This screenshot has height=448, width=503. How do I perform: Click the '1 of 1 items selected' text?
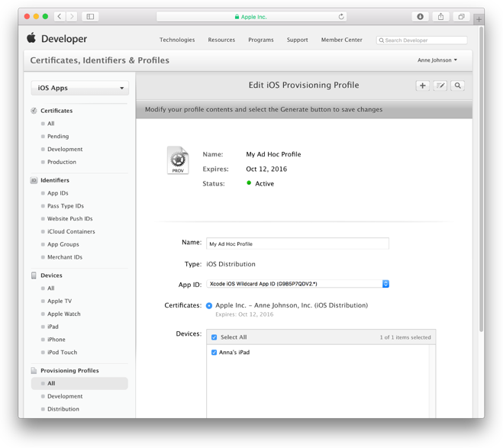point(405,337)
